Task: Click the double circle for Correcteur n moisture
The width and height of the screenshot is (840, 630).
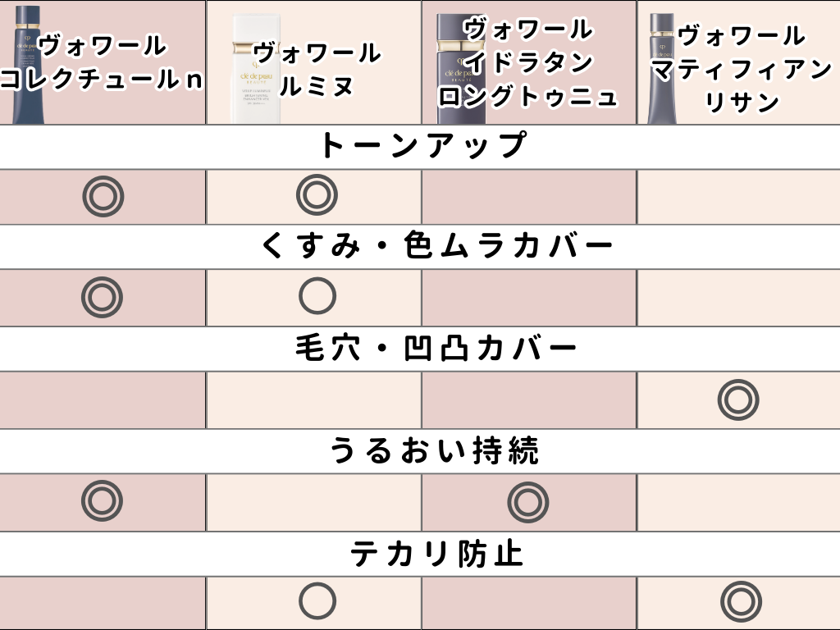Action: 103,501
